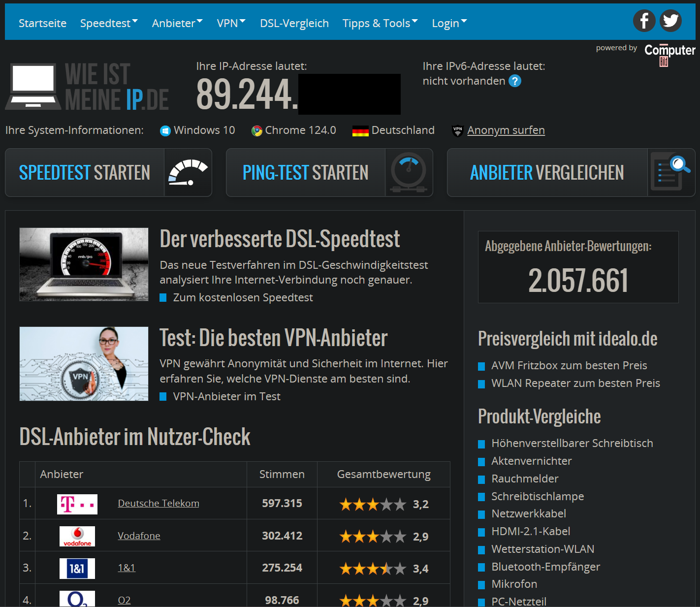
Task: Open the VPN dropdown menu
Action: click(231, 23)
